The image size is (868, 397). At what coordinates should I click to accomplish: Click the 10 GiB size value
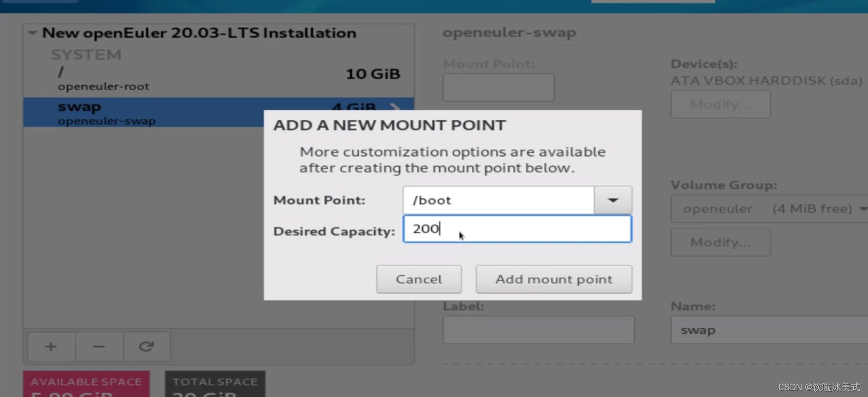click(373, 74)
